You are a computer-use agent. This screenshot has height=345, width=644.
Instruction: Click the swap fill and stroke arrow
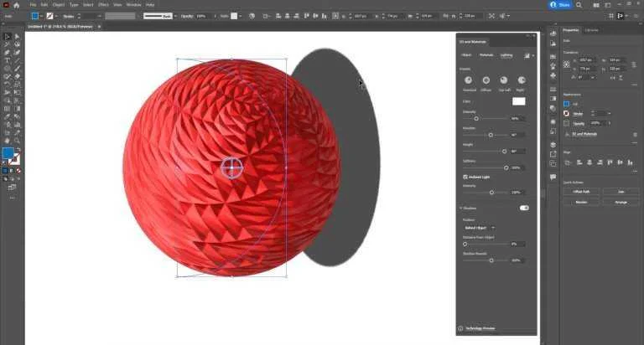point(18,150)
